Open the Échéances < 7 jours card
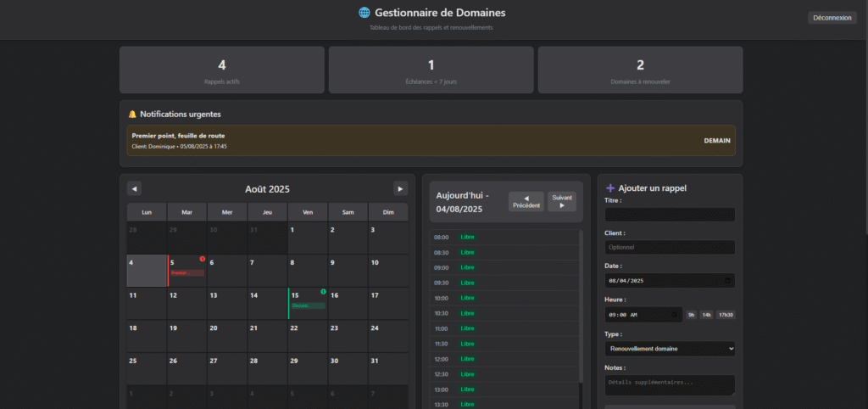 click(431, 70)
